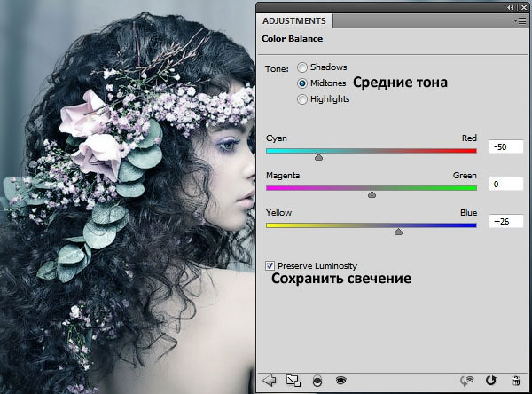This screenshot has height=394, width=532.
Task: Click the Magenta-Green value field showing 0
Action: click(506, 184)
